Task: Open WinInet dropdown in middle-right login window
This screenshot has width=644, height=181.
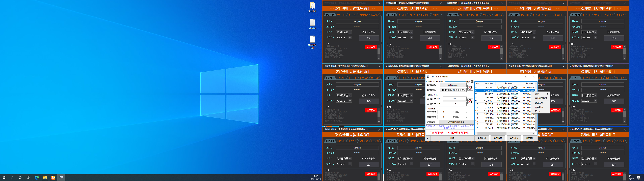Action: click(589, 101)
